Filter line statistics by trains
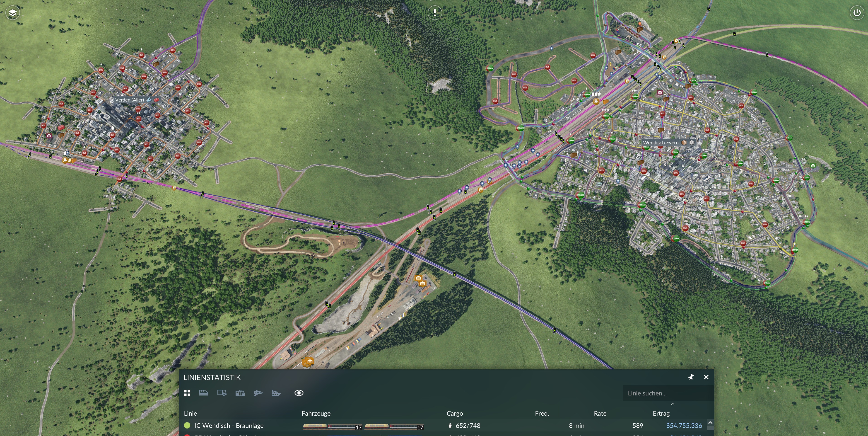 pyautogui.click(x=203, y=393)
